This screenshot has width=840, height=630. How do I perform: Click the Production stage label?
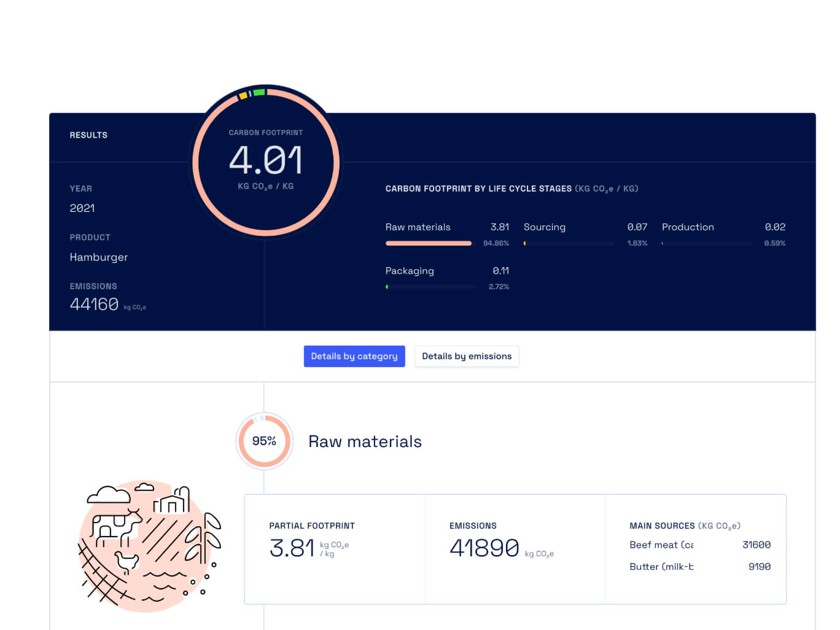688,227
